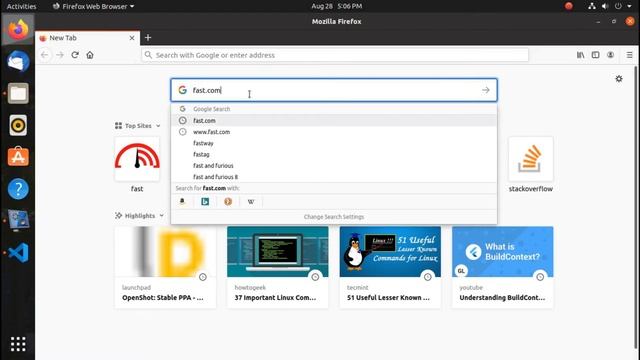Show sidebars icon in toolbar
The height and width of the screenshot is (360, 640).
[596, 55]
